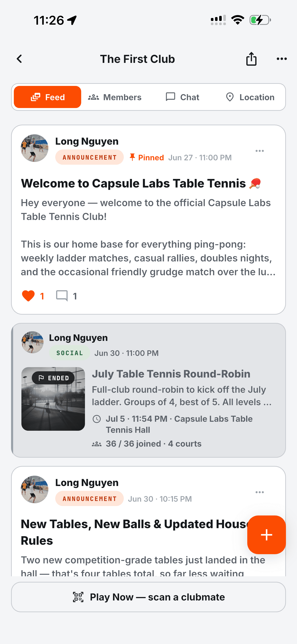Open the ENDED event thumbnail image
Screen dimensions: 297x644
pos(53,399)
